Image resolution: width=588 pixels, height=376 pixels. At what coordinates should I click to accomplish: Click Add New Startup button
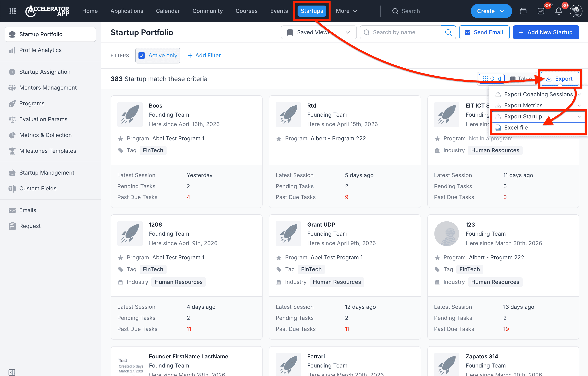coord(546,32)
